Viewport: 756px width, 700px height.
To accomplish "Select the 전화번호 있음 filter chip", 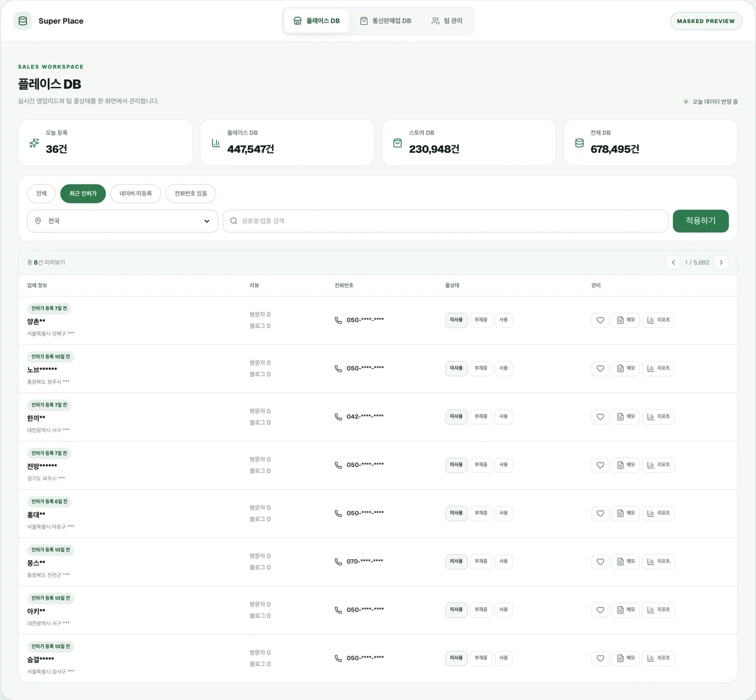I will pos(191,194).
